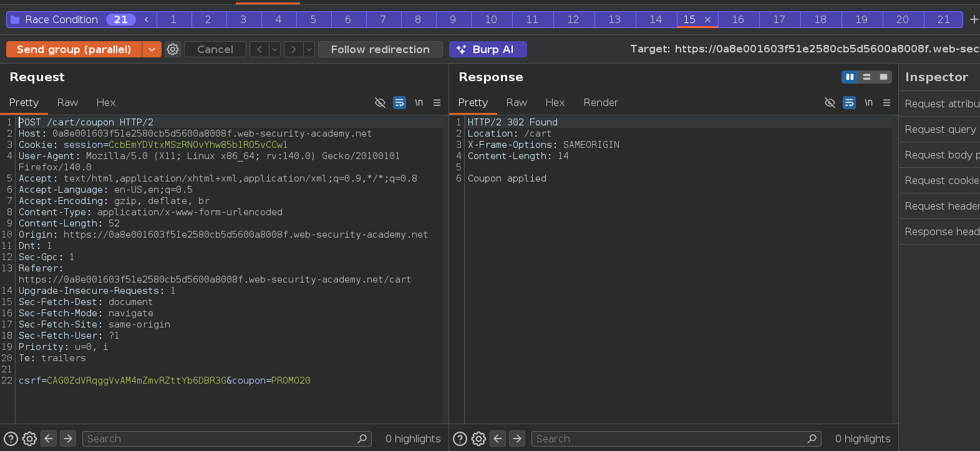Click the Request vertical scrollbar
980x451 pixels.
point(445,269)
